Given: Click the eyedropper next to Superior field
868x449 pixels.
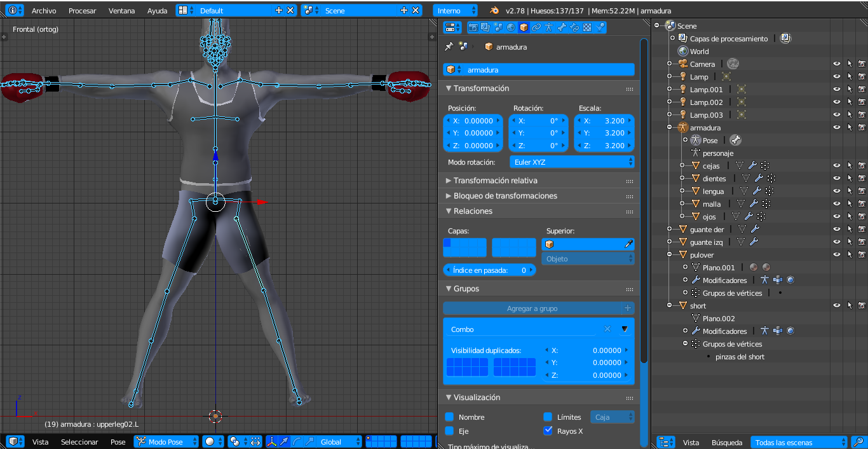Looking at the screenshot, I should [x=628, y=244].
